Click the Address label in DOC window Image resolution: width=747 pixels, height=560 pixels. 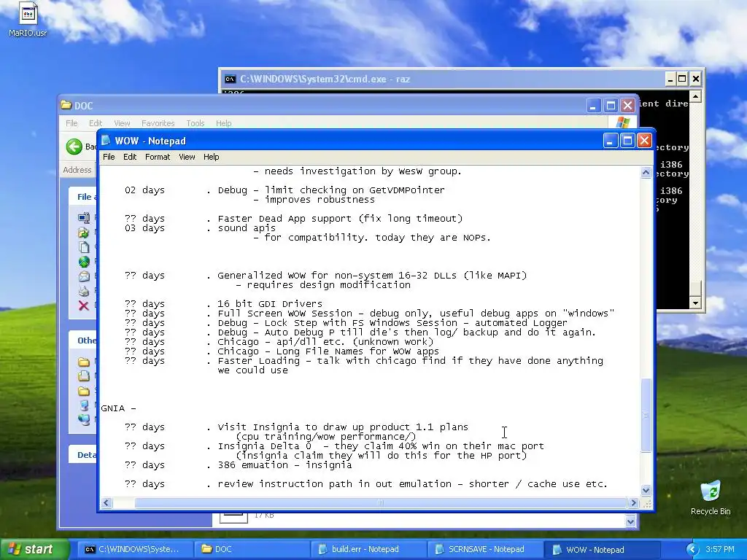[x=77, y=170]
